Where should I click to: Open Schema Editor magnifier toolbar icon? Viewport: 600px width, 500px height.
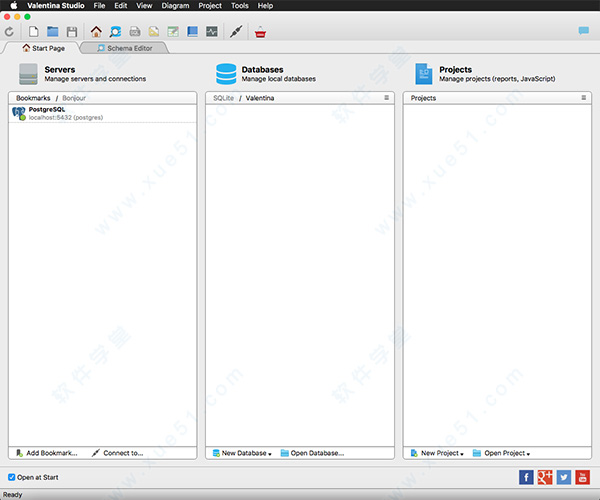115,31
